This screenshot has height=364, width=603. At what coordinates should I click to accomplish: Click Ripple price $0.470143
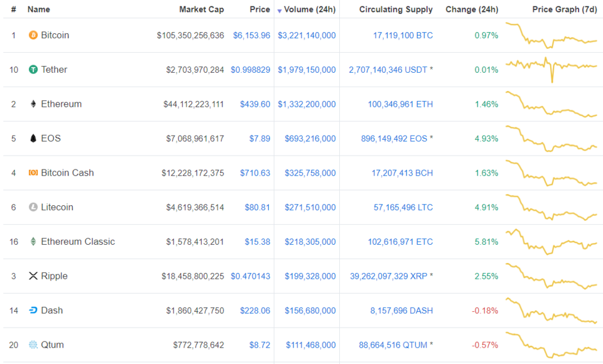pos(251,276)
